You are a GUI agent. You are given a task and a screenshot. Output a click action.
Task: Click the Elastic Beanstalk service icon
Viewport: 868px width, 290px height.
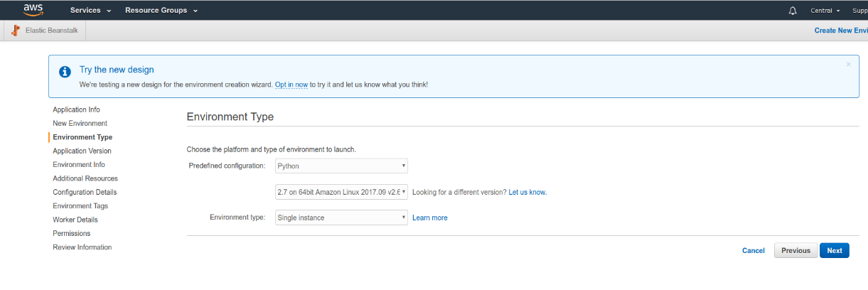16,31
